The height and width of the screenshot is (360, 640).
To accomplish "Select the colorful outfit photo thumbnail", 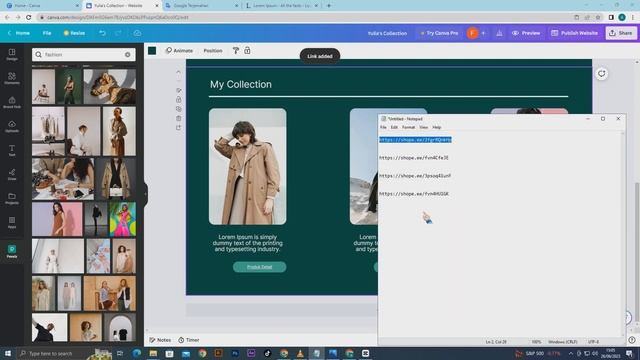I will (x=122, y=219).
